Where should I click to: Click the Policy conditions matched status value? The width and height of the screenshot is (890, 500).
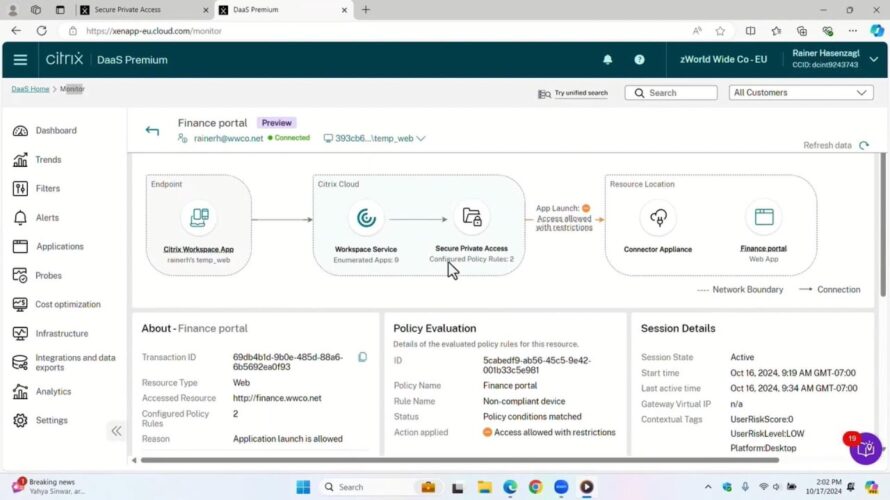pos(532,417)
